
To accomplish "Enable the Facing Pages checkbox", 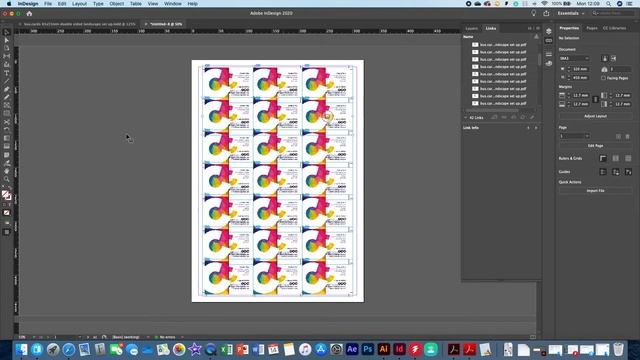I will (x=603, y=78).
